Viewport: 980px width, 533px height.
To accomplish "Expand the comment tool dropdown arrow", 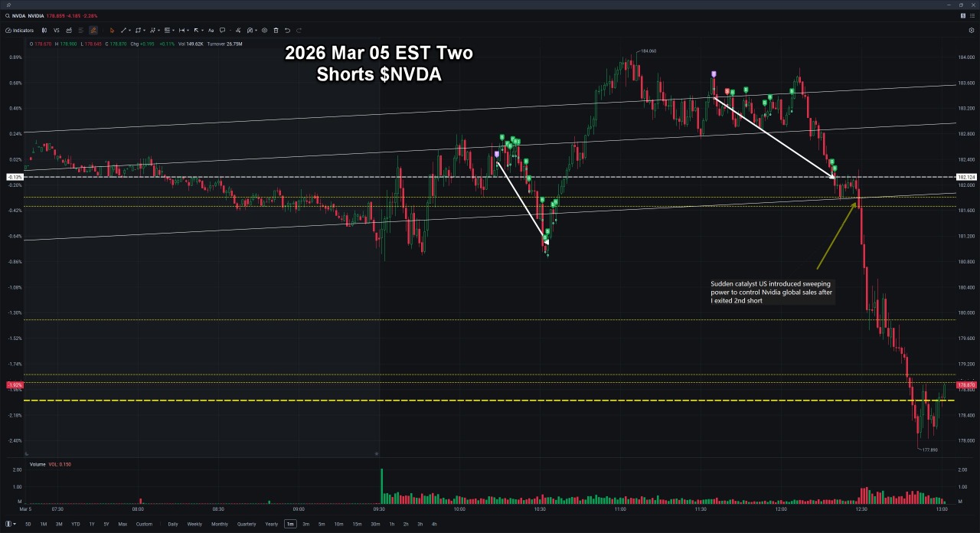I will point(230,31).
